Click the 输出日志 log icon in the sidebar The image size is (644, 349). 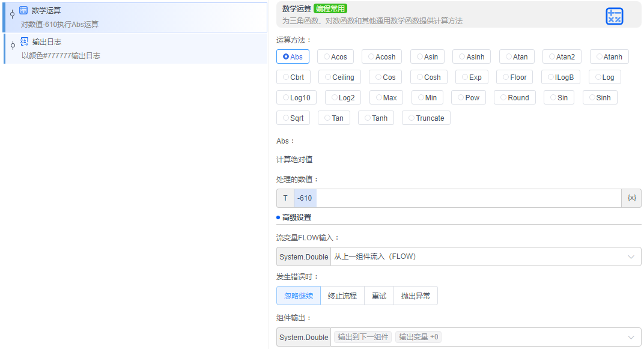click(23, 41)
